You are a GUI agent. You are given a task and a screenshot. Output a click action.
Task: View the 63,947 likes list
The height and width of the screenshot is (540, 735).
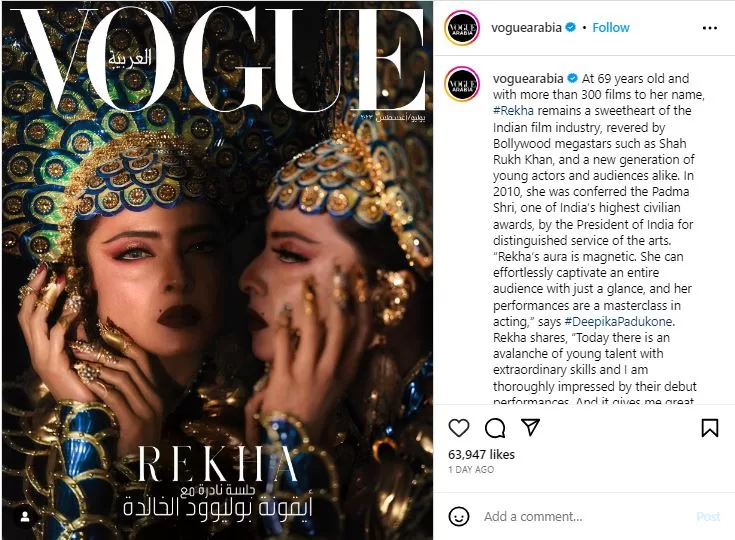(481, 454)
